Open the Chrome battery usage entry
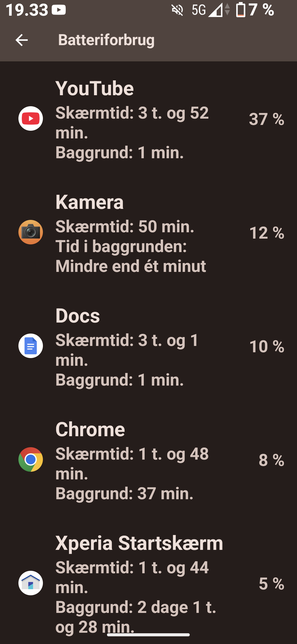297x644 pixels. tap(148, 460)
